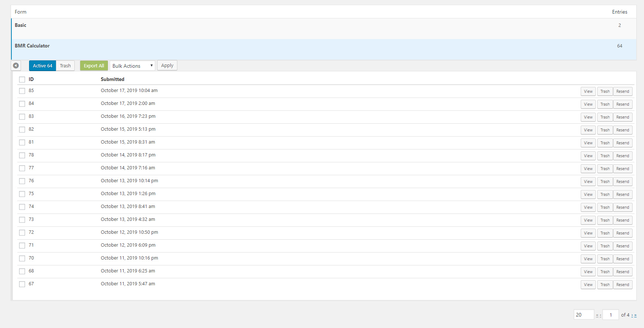View entry 84
644x328 pixels.
(x=588, y=104)
